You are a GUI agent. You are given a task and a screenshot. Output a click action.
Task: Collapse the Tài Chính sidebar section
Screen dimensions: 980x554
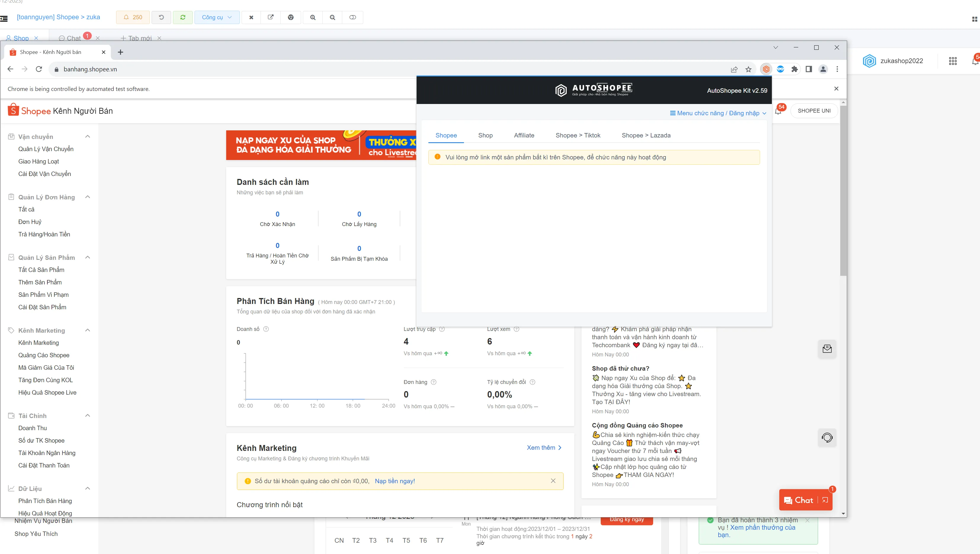88,415
